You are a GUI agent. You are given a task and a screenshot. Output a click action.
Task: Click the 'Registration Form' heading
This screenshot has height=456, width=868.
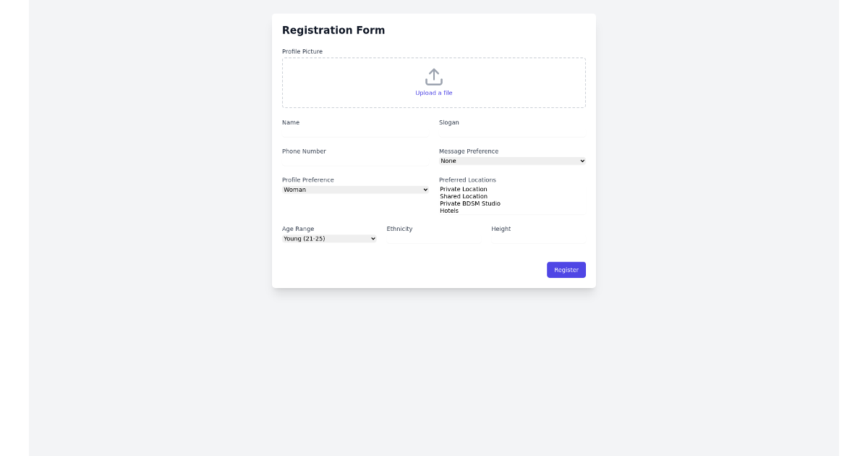(333, 30)
